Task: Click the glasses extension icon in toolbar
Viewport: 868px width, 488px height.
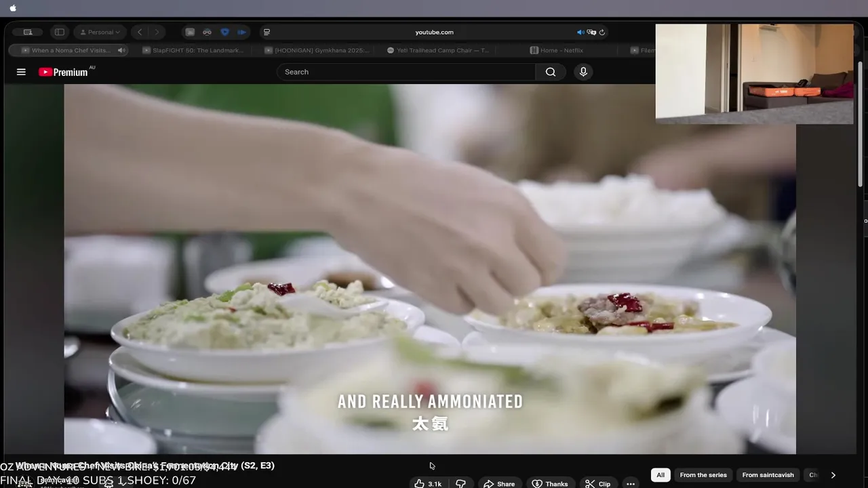Action: click(207, 32)
